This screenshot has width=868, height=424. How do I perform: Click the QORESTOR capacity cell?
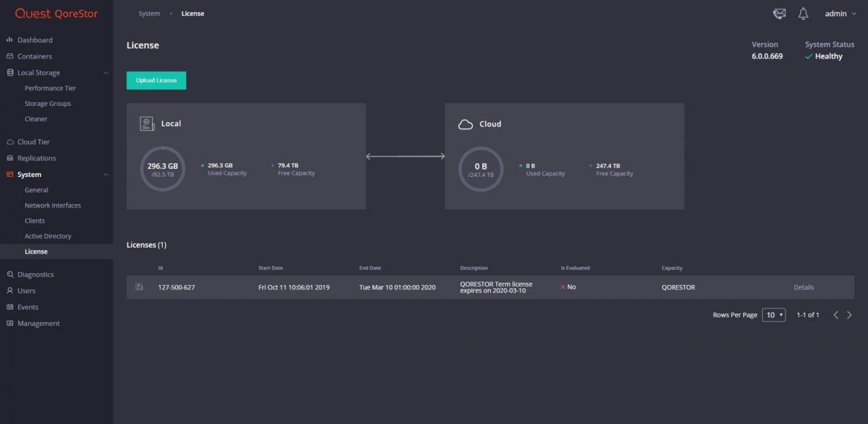point(678,287)
